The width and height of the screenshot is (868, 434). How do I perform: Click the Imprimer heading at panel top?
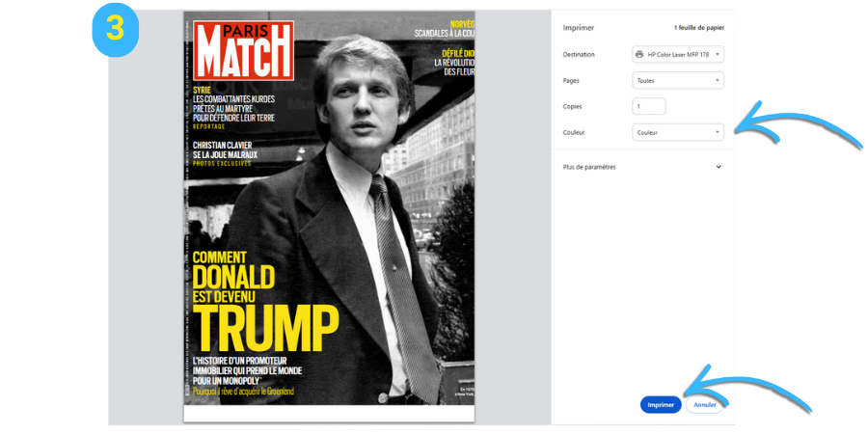click(578, 28)
